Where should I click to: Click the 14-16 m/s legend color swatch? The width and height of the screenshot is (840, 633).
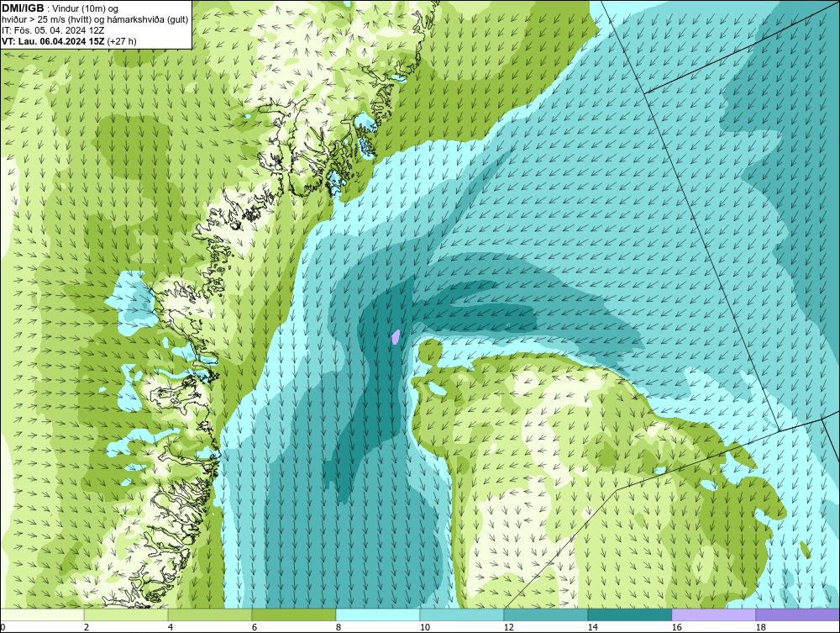coord(629,615)
